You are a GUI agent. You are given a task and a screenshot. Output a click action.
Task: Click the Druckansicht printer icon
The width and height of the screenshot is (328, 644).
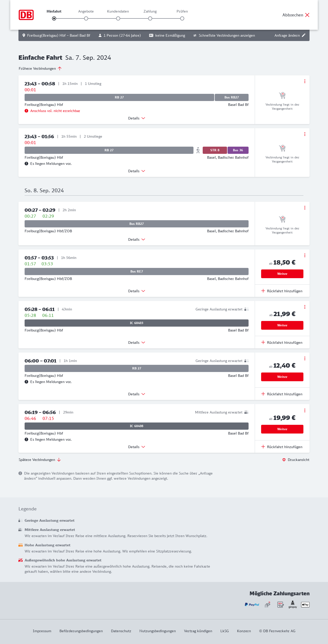tap(284, 460)
